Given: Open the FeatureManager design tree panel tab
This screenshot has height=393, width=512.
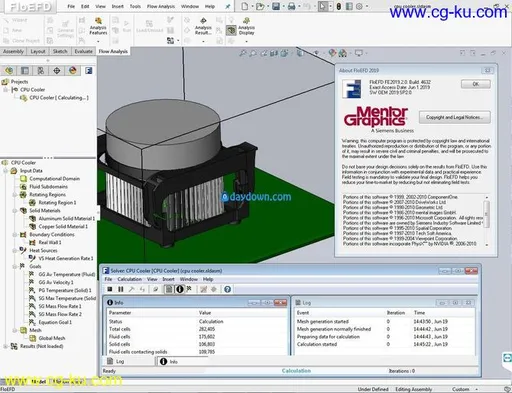Looking at the screenshot, I should (x=9, y=70).
